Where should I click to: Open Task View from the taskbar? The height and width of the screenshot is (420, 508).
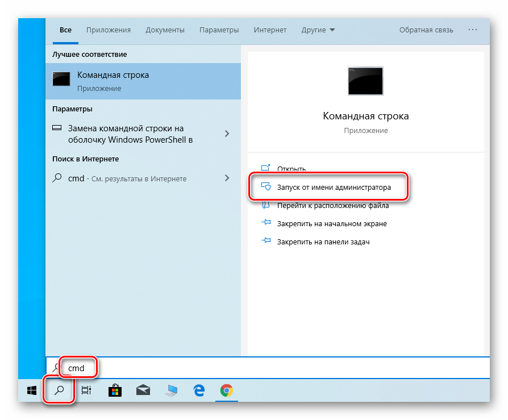pyautogui.click(x=86, y=390)
